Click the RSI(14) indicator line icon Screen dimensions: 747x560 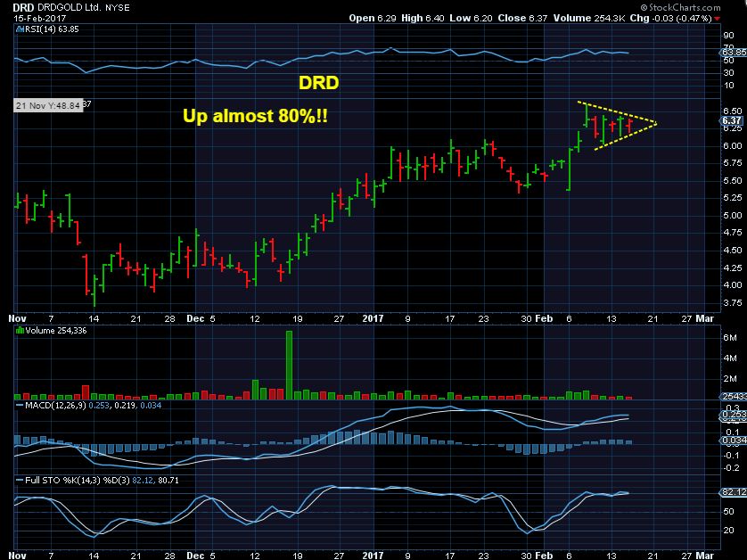(20, 29)
